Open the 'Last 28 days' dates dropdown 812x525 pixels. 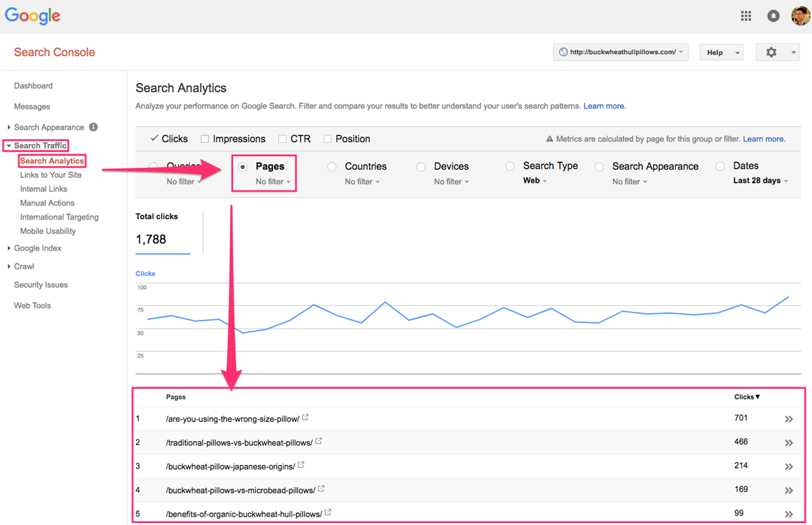(761, 180)
